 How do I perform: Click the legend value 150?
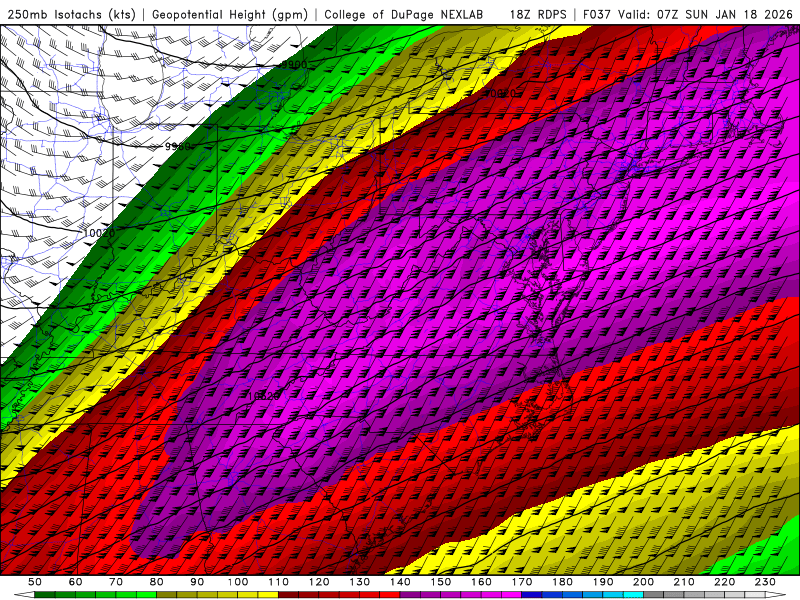(x=441, y=582)
